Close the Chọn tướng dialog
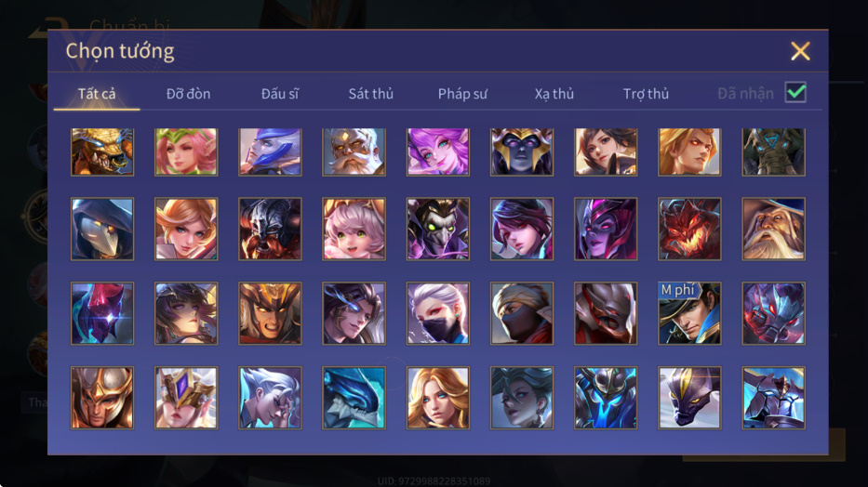The image size is (868, 487). (x=800, y=51)
